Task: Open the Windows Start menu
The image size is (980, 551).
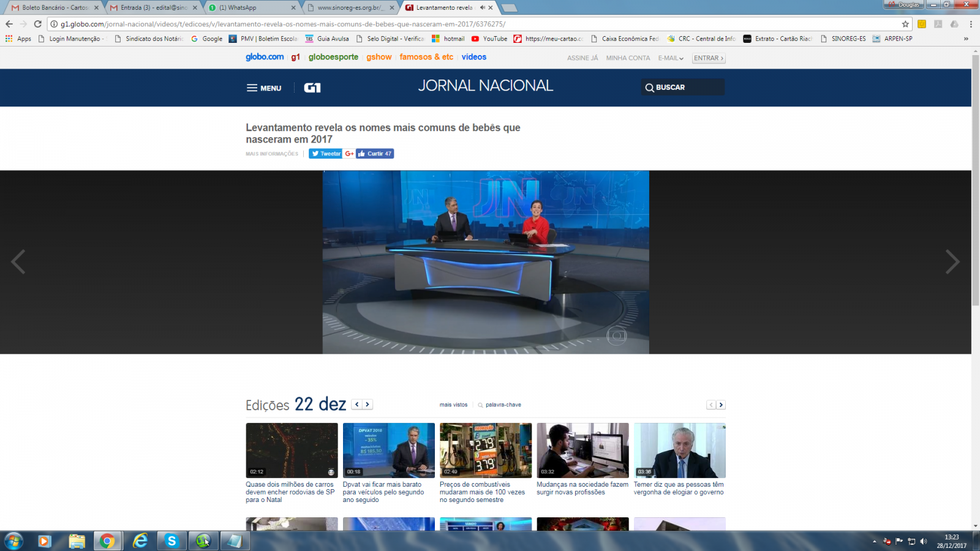Action: 13,541
